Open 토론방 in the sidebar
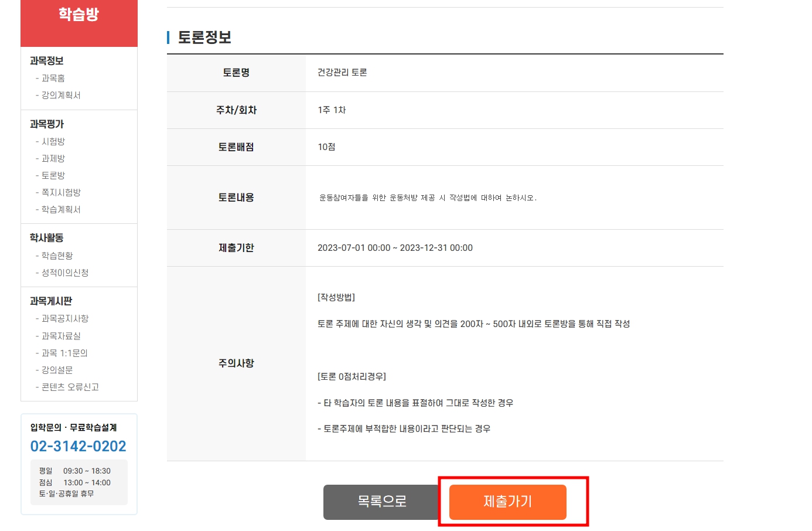 click(53, 175)
